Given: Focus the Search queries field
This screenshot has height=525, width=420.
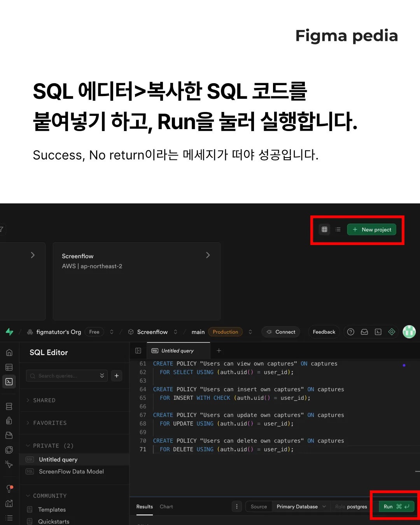Looking at the screenshot, I should (x=66, y=376).
